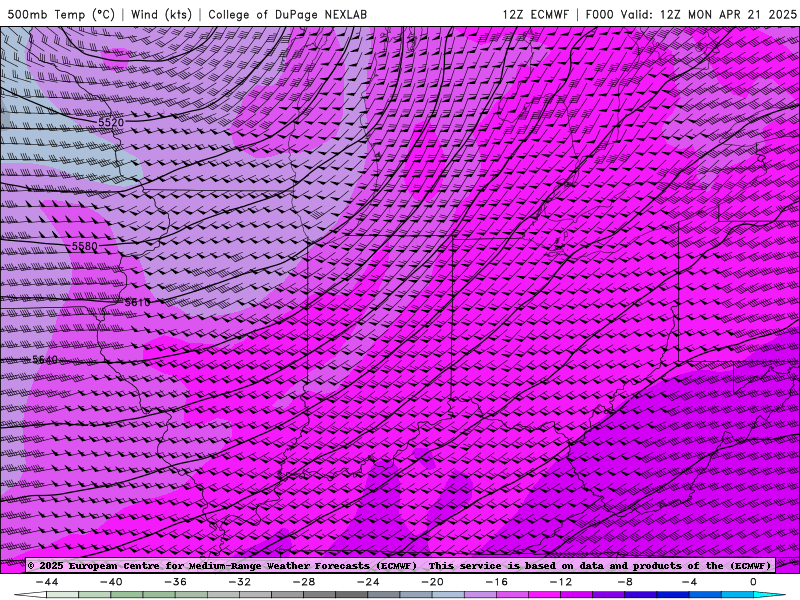Click the -24 color bar tick label
The height and width of the screenshot is (600, 800).
tap(368, 582)
